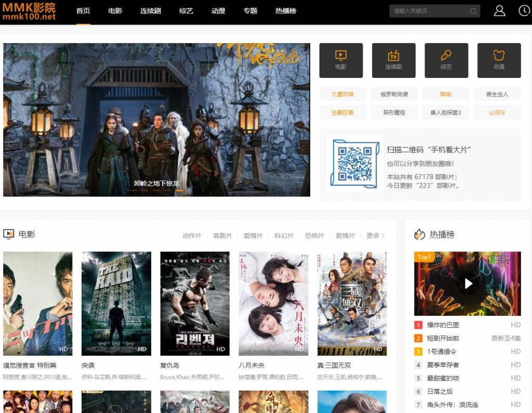Filter movies by 科幻片 genre
Image resolution: width=532 pixels, height=413 pixels.
284,236
